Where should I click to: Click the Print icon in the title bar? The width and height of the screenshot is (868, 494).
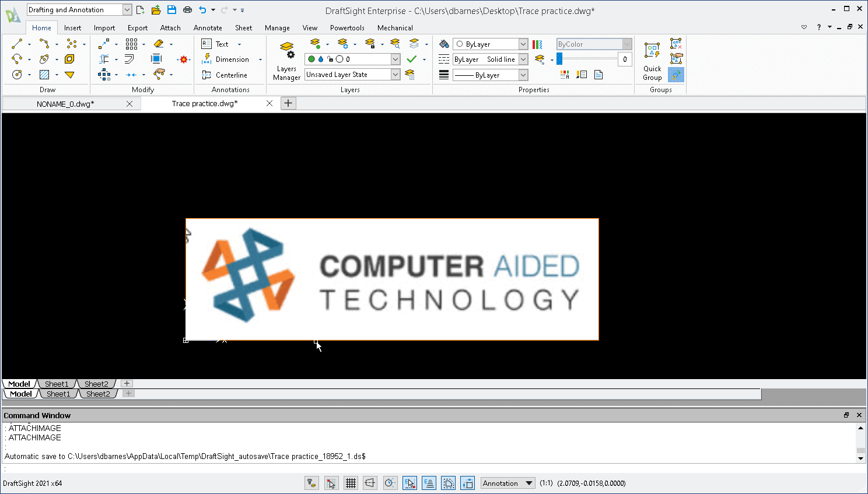187,10
